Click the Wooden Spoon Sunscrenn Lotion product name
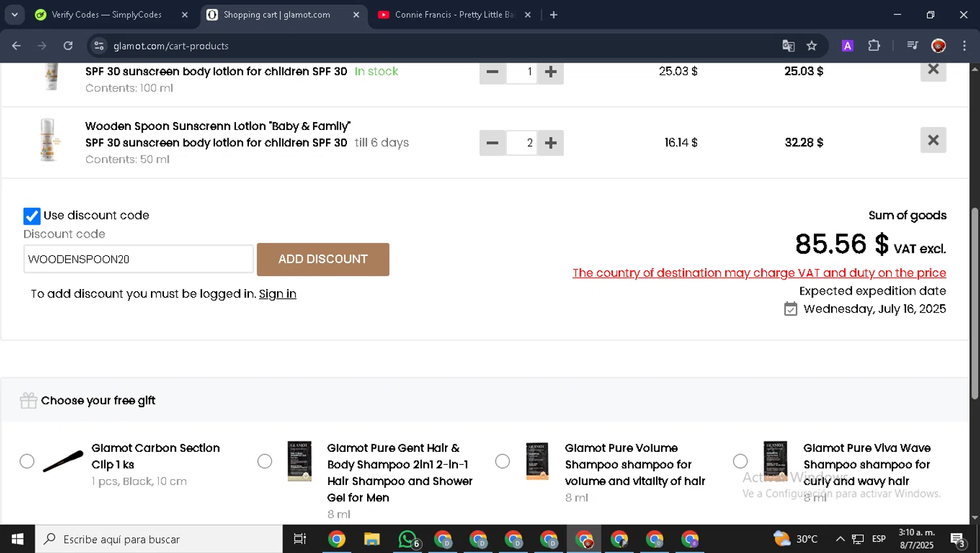The width and height of the screenshot is (980, 553). click(218, 126)
